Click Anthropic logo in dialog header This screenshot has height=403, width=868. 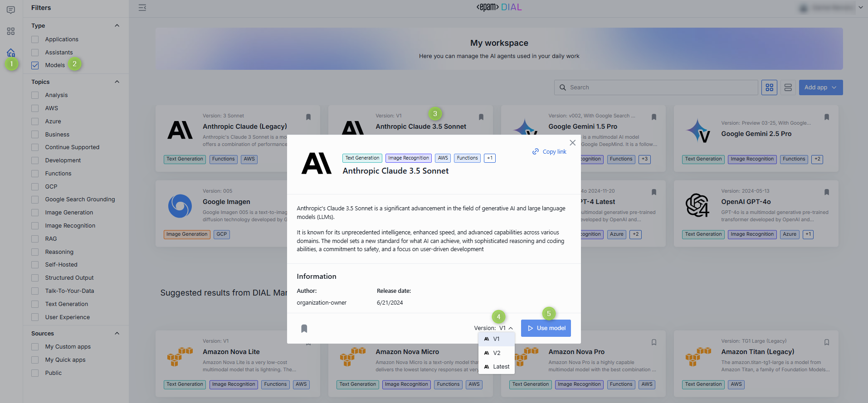317,163
